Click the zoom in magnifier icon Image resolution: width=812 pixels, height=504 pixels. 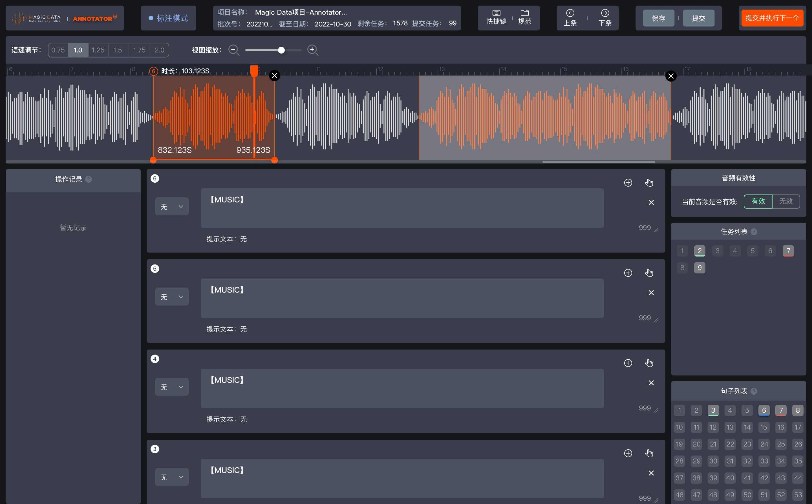tap(312, 50)
